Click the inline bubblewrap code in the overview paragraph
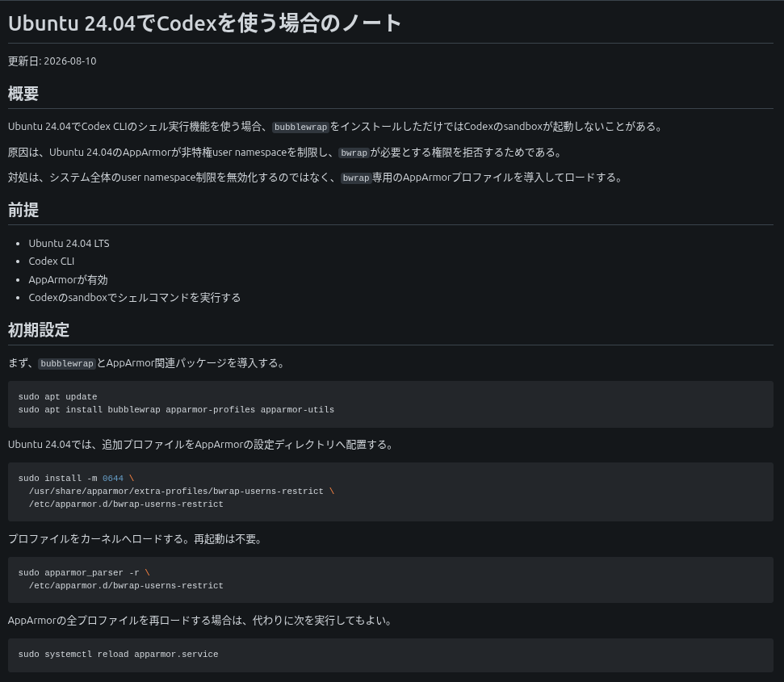 tap(300, 127)
